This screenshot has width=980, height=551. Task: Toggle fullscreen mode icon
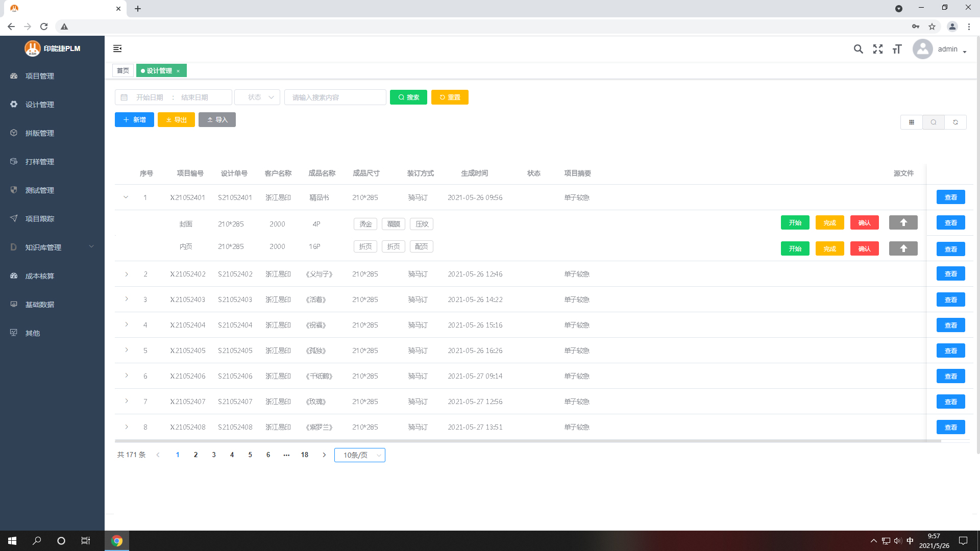[x=877, y=49]
